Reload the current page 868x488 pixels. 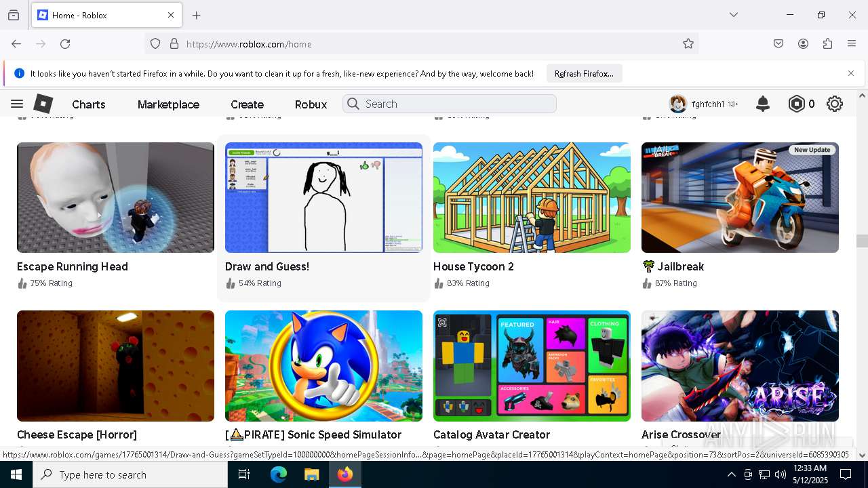pos(65,44)
